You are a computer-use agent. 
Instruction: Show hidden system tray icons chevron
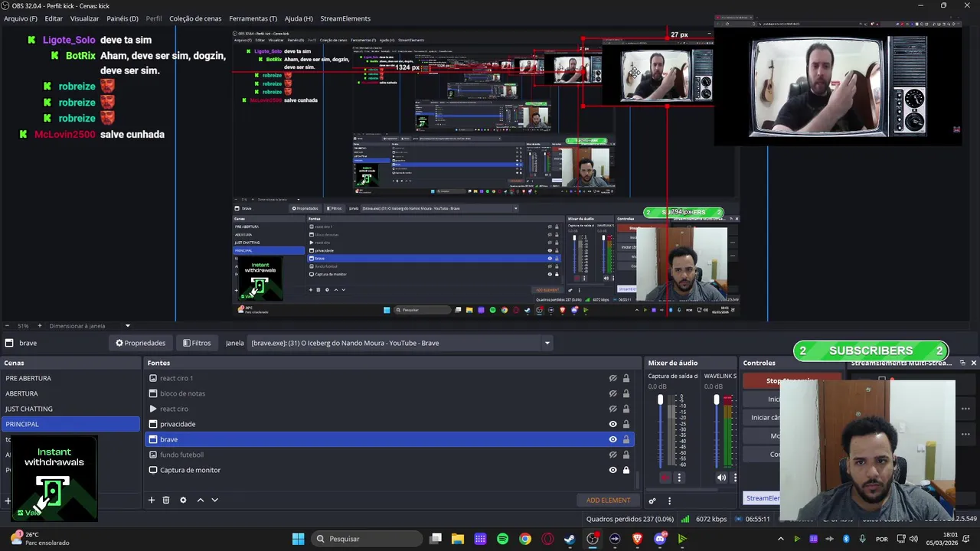click(x=780, y=539)
